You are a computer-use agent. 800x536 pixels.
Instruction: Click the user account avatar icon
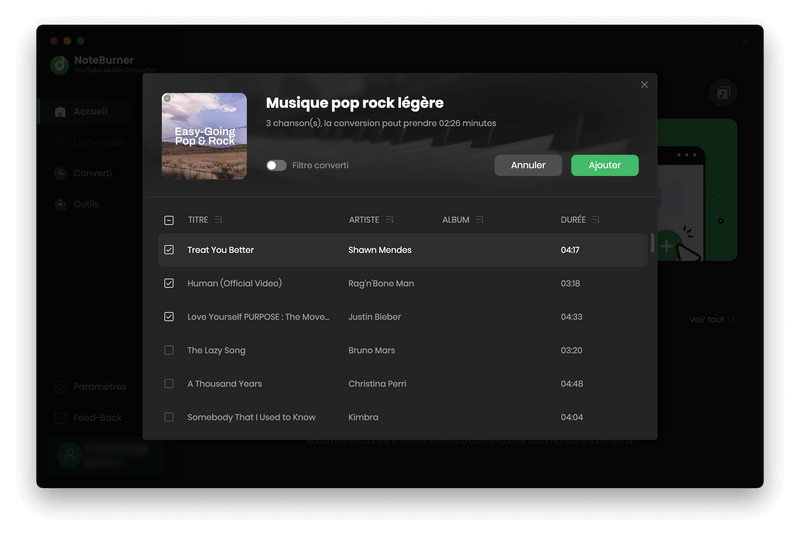70,455
